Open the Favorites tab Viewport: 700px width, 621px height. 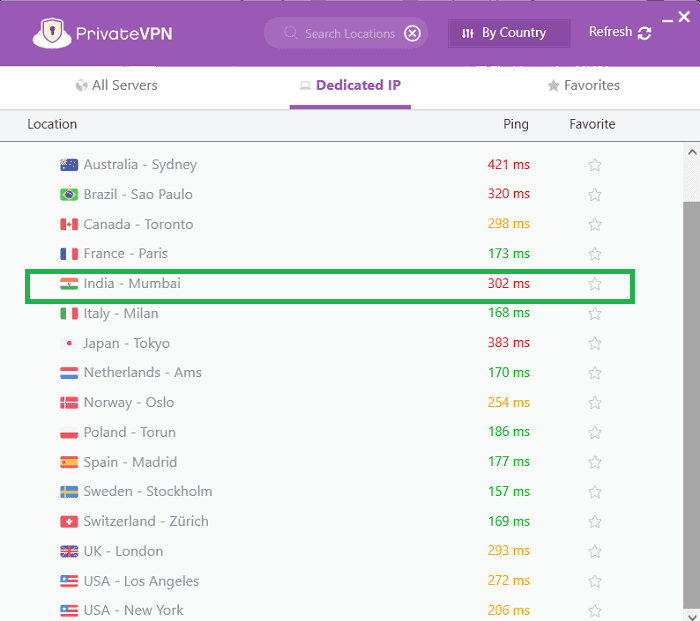point(583,85)
